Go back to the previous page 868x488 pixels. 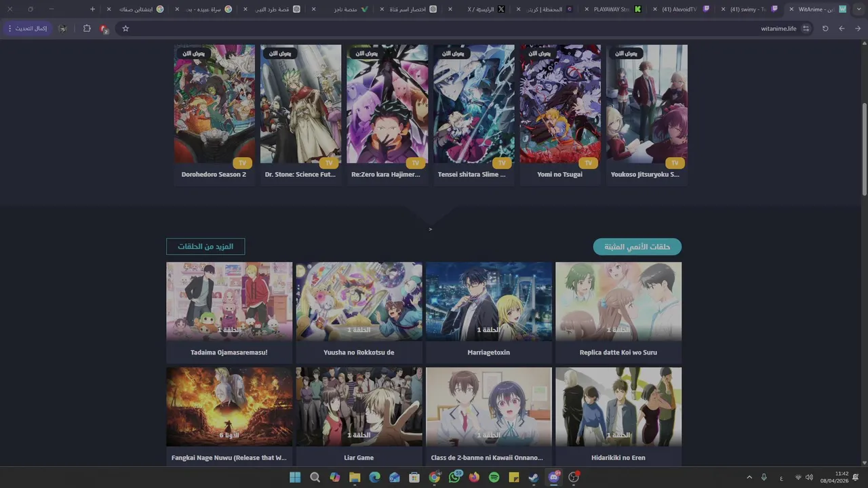pos(858,28)
